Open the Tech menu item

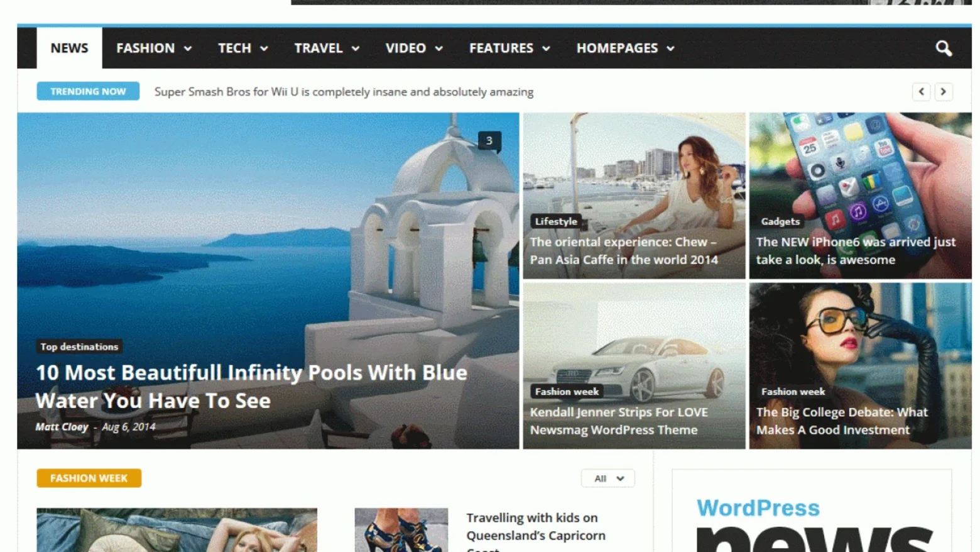pos(234,48)
